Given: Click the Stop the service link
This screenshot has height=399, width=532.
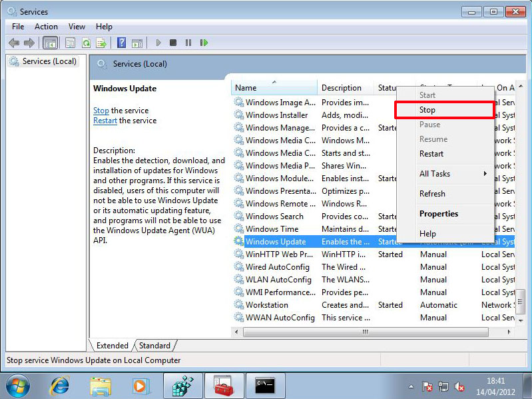Looking at the screenshot, I should tap(101, 111).
